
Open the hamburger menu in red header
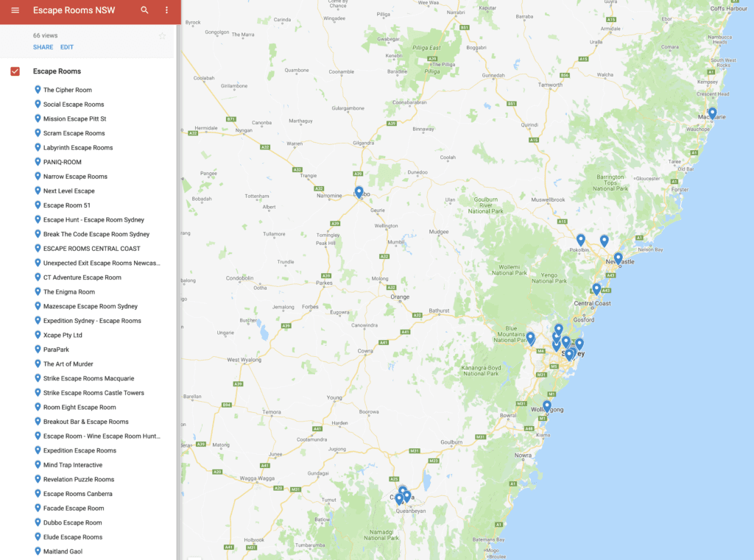pos(15,10)
